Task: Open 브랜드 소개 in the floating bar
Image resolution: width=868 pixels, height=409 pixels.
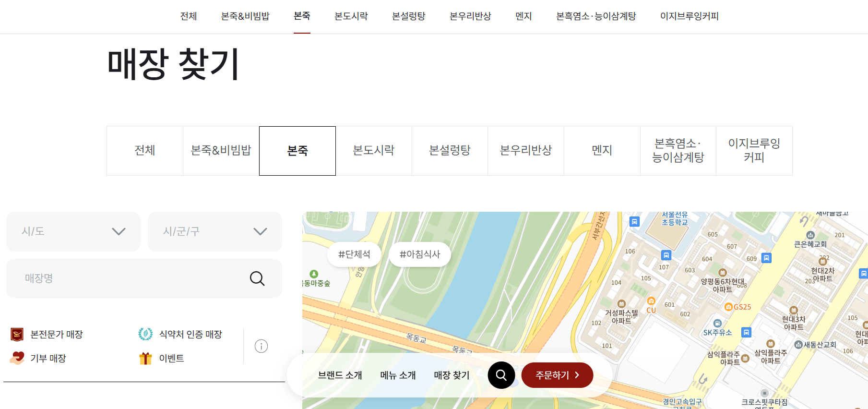Action: tap(340, 375)
